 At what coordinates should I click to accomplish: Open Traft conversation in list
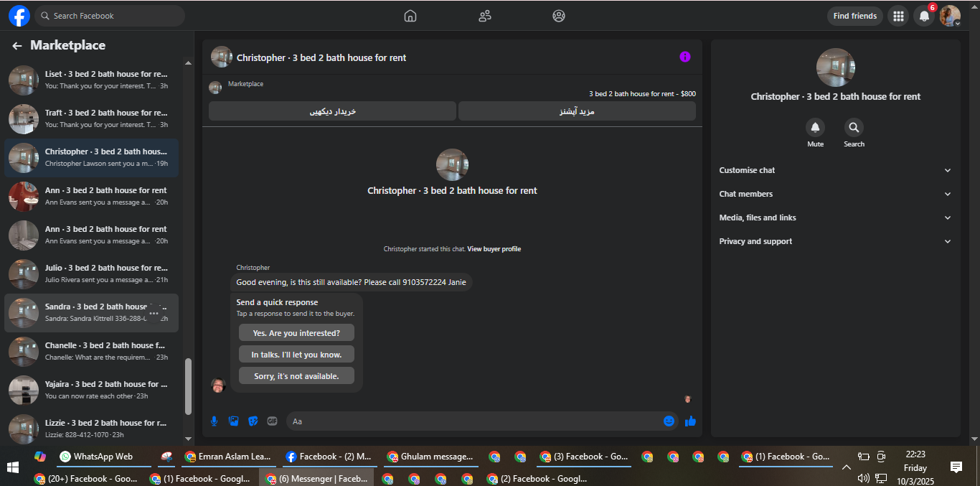coord(92,118)
